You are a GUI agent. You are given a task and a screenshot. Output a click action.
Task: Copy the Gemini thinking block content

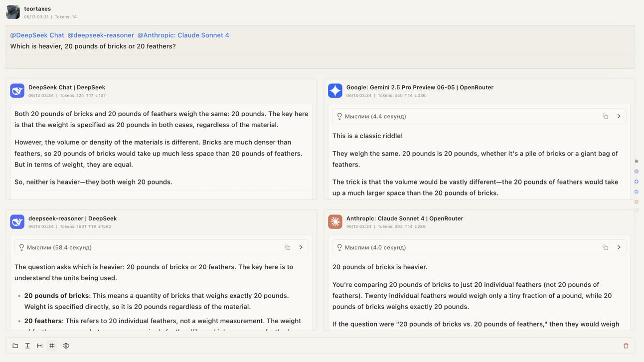tap(605, 116)
